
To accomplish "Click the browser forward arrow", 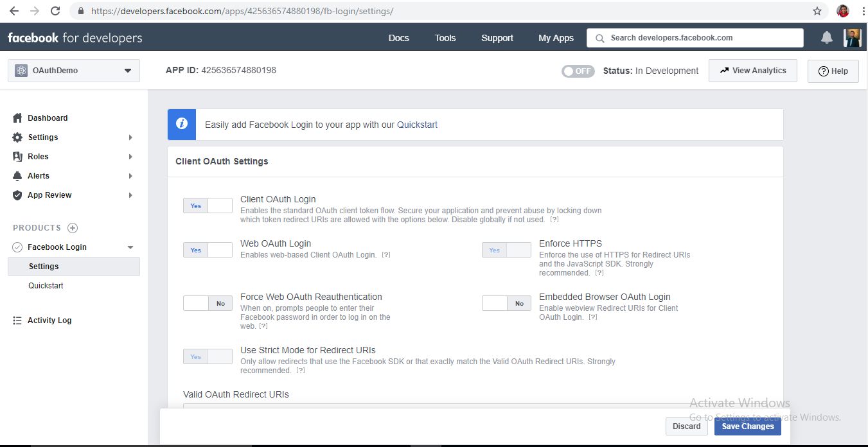I will pyautogui.click(x=35, y=11).
